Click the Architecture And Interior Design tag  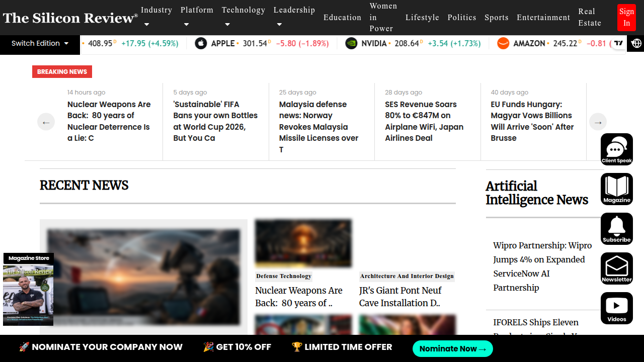click(407, 276)
